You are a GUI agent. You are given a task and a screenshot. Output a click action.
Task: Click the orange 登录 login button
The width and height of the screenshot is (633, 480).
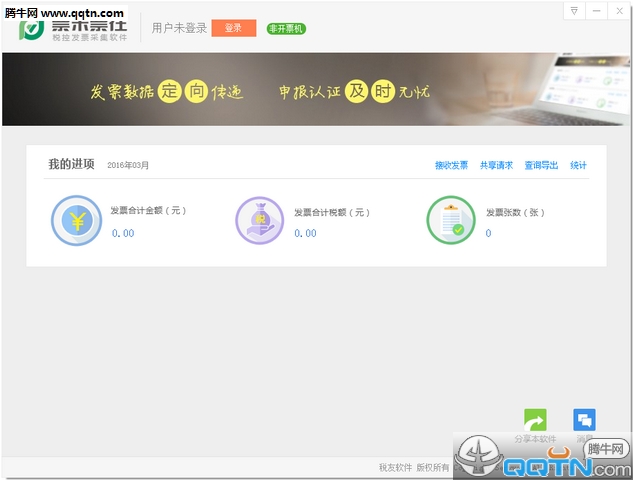tap(234, 28)
